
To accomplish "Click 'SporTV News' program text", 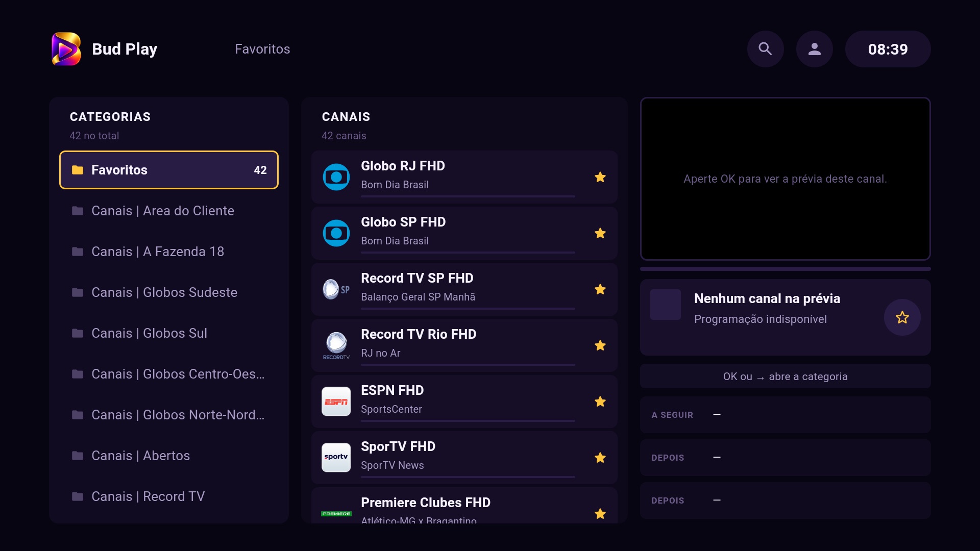I will coord(392,465).
